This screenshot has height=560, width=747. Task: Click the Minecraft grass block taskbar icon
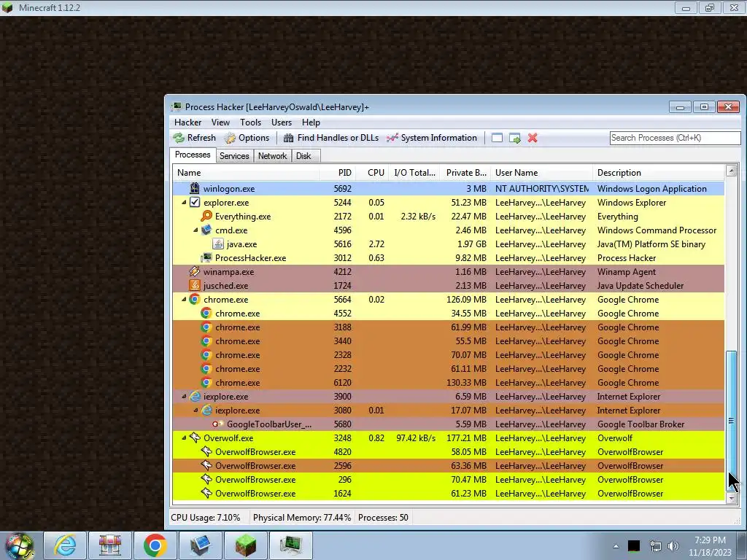(x=245, y=545)
